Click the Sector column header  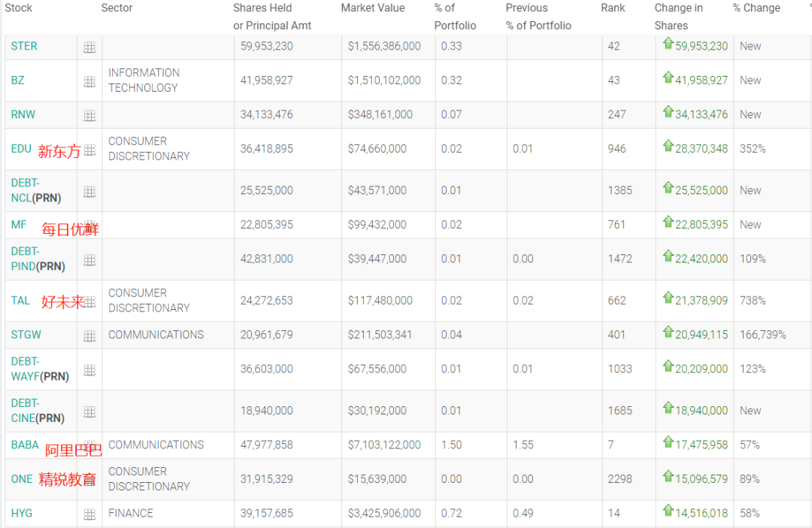point(117,8)
